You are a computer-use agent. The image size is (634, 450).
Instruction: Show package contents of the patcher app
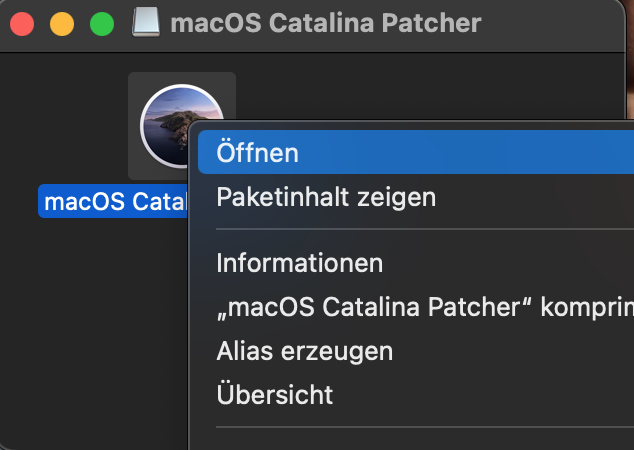326,197
